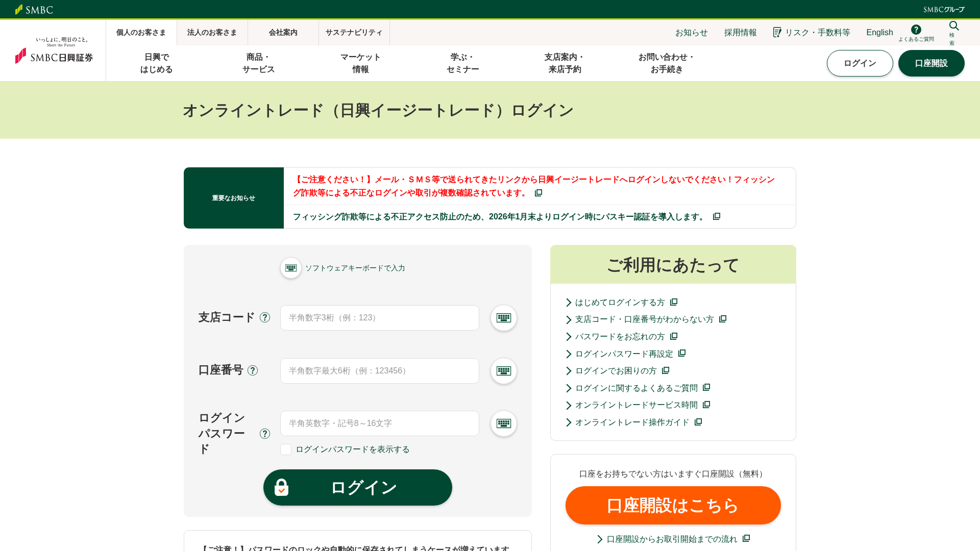Open the software keyboard for 口座番号
This screenshot has width=980, height=551.
(503, 371)
